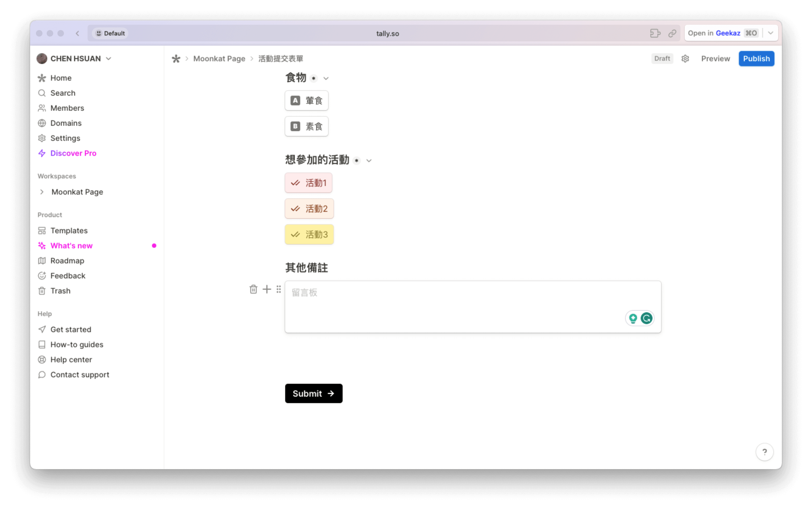Click the Help center lifebuoy icon
Image resolution: width=812 pixels, height=509 pixels.
coord(42,360)
